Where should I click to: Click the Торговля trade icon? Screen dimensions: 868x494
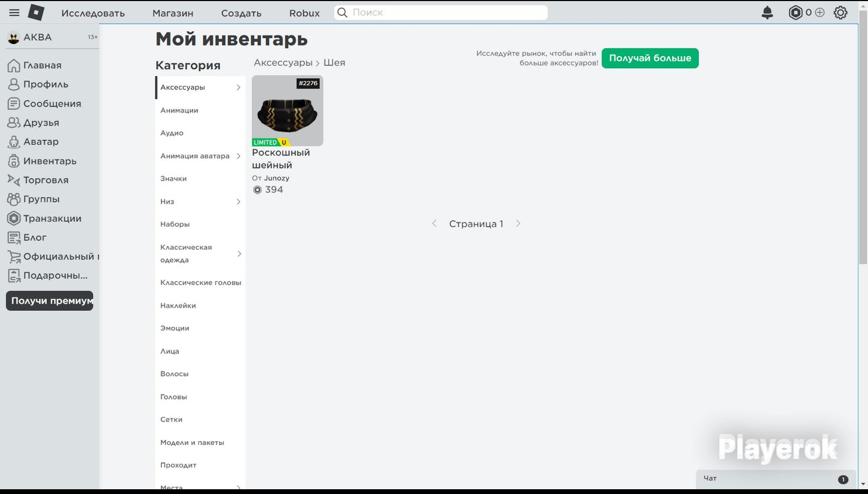(14, 180)
